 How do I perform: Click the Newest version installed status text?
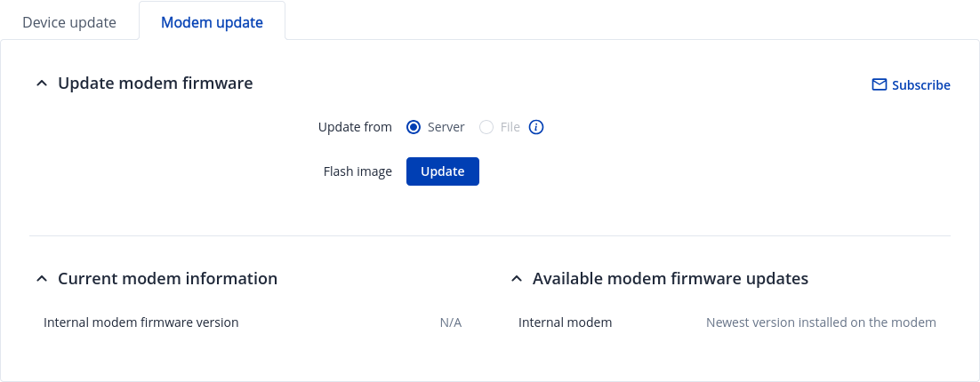[820, 322]
